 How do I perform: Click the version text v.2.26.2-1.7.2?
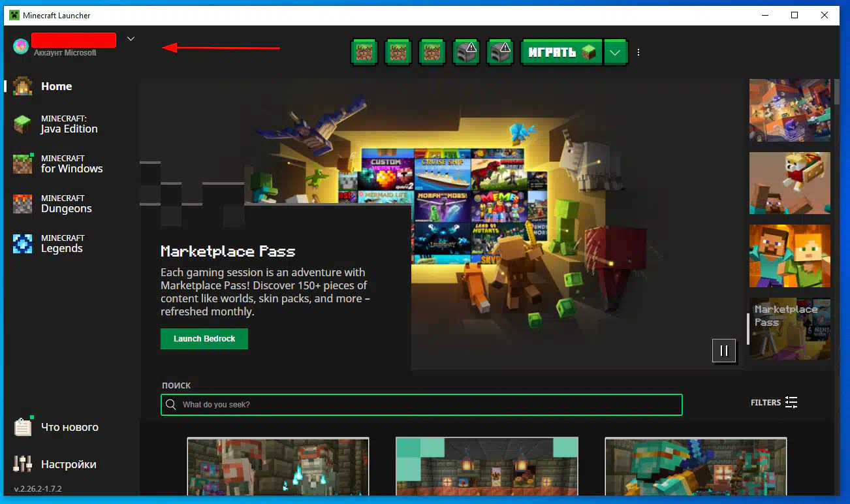tap(38, 488)
